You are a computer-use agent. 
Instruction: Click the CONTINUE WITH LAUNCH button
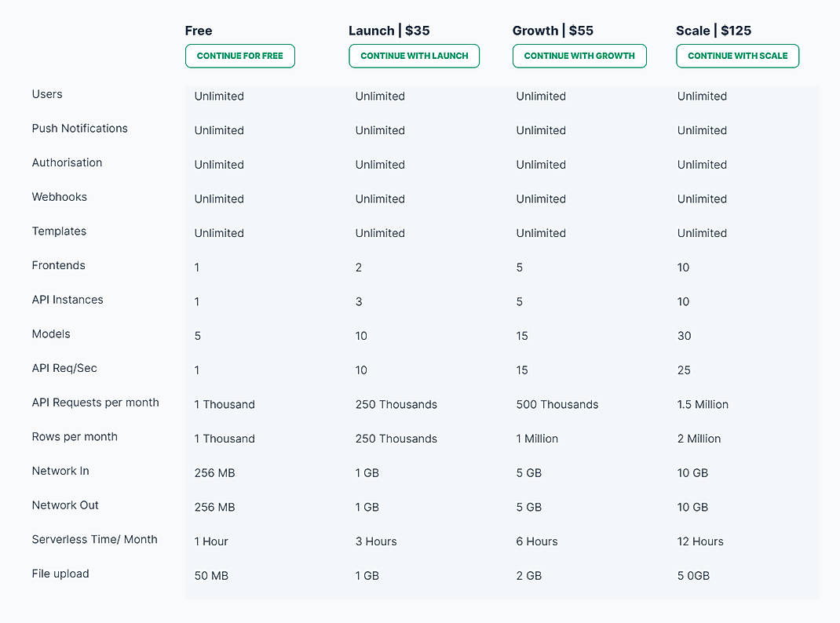pos(414,56)
